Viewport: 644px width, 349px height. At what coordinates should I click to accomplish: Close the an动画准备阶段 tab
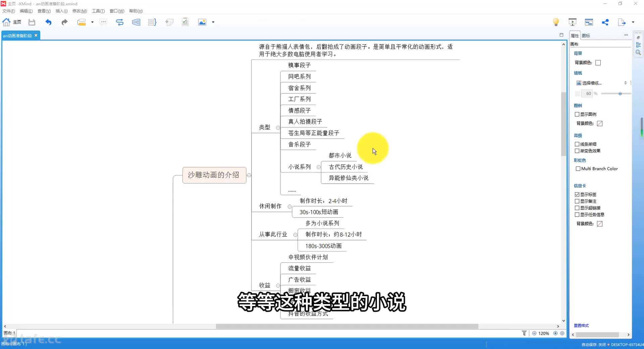pos(36,35)
